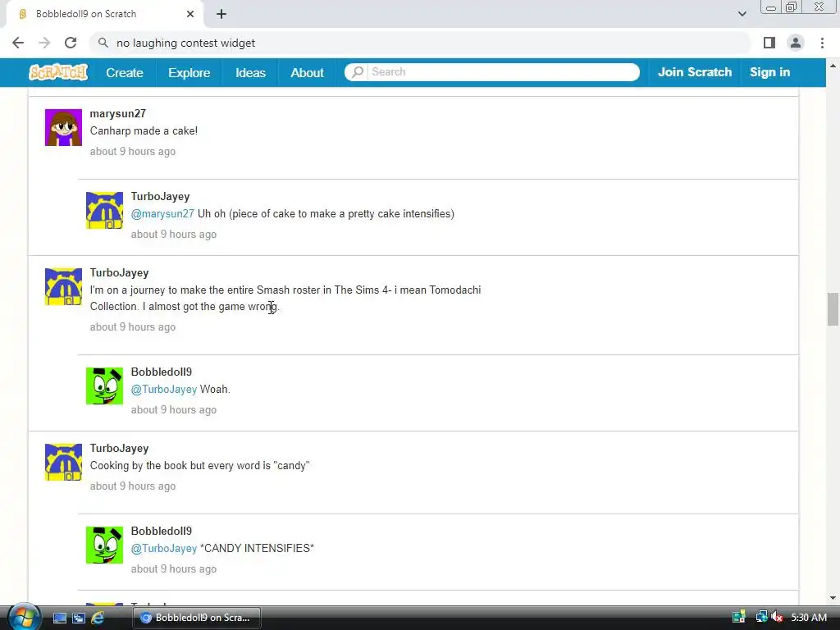Image resolution: width=840 pixels, height=630 pixels.
Task: Click TurboJayey's avatar on the Smash roster comment
Action: (63, 286)
